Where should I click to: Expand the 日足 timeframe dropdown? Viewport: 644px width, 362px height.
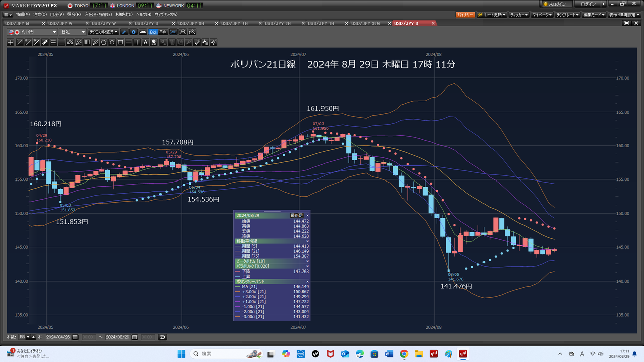[73, 32]
